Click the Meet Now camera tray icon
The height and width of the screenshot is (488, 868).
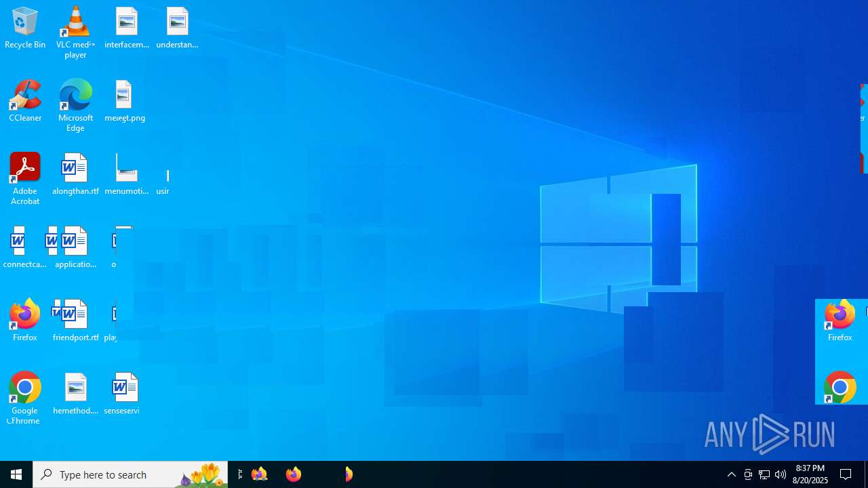(x=748, y=474)
